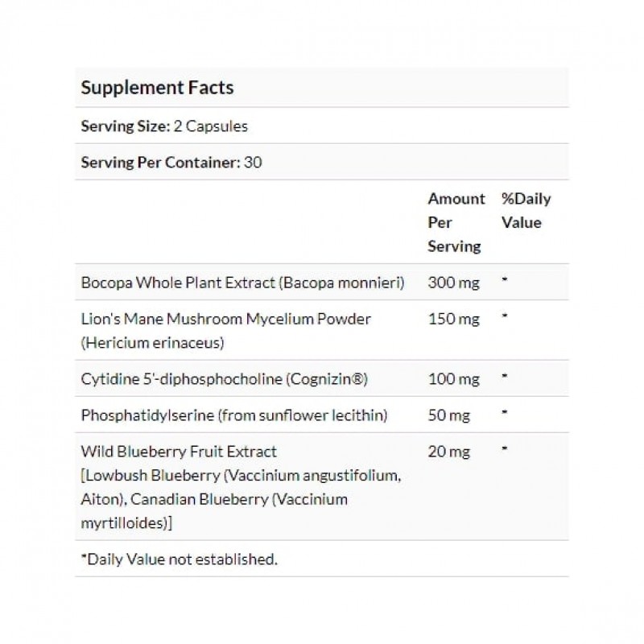Select the Serving Size label
This screenshot has width=644, height=644.
125,126
